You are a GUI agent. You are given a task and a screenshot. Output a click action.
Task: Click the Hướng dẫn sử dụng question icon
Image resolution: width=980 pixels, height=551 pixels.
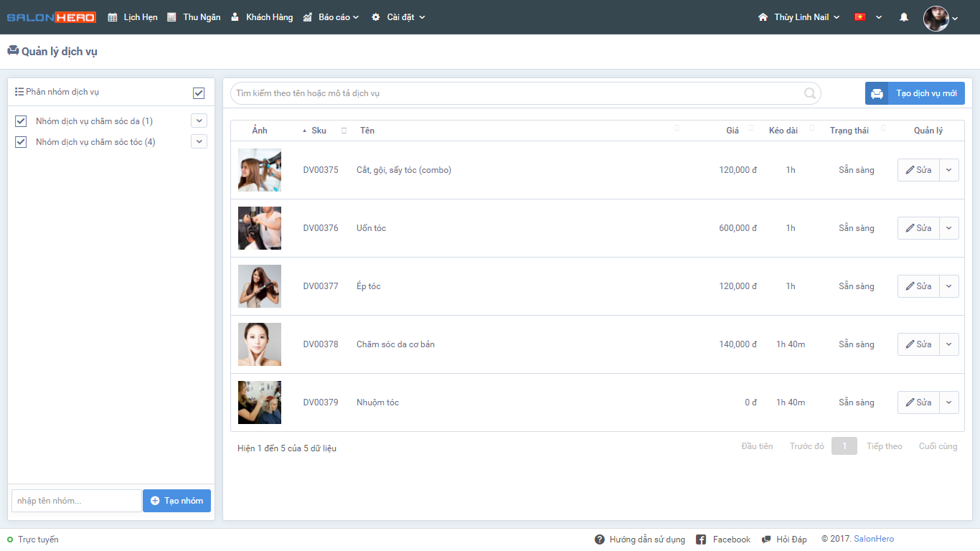(x=600, y=540)
